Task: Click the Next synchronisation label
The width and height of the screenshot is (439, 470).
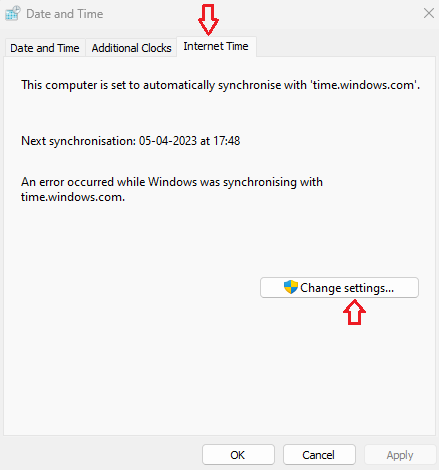Action: pyautogui.click(x=79, y=141)
